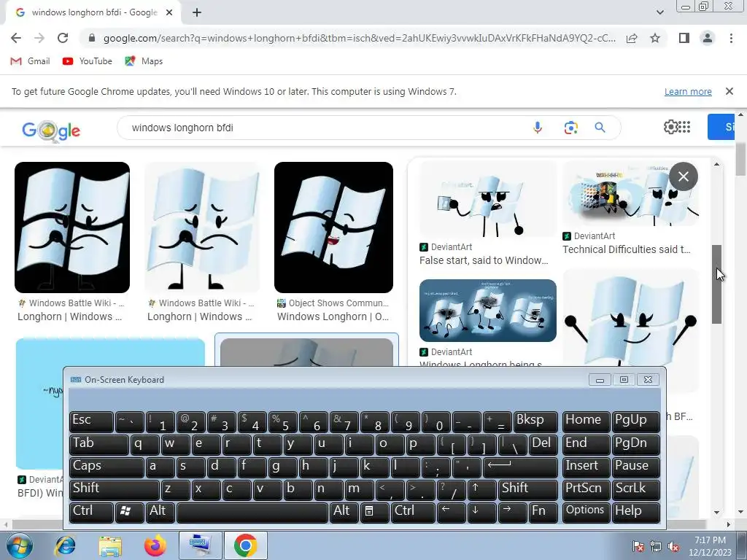
Task: Click the On-Screen Keyboard taskbar item
Action: pos(199,545)
